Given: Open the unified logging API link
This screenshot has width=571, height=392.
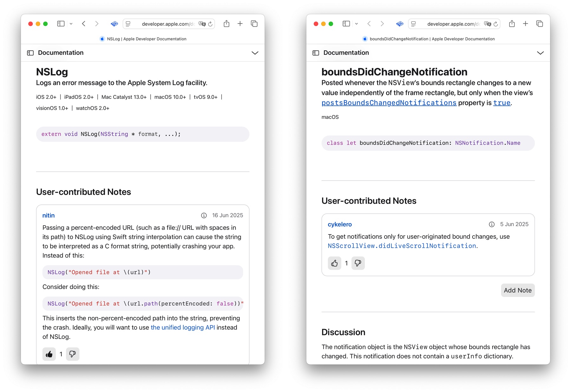Looking at the screenshot, I should click(x=183, y=327).
